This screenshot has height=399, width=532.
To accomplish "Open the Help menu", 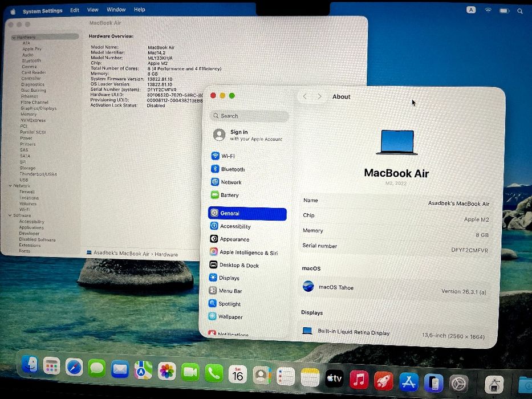I will click(140, 10).
